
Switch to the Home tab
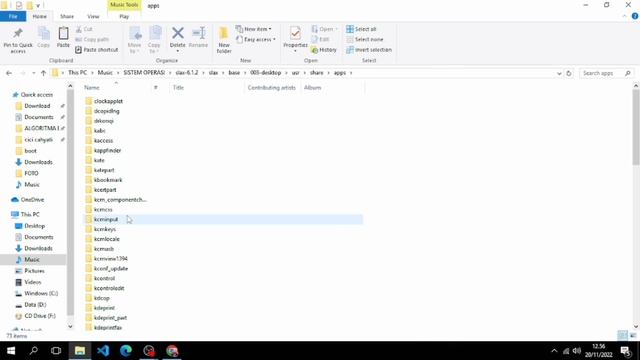[40, 16]
